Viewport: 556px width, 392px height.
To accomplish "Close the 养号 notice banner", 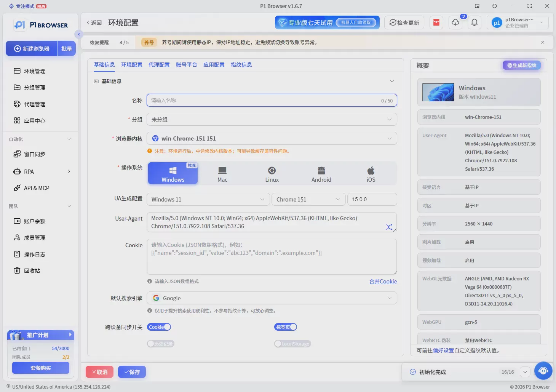I will [x=543, y=42].
